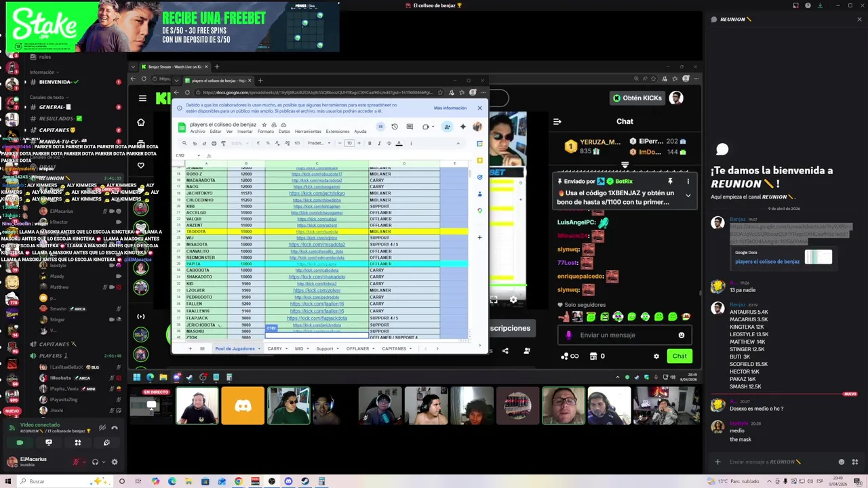Image resolution: width=868 pixels, height=488 pixels.
Task: Open Datos menu in Google Sheets
Action: [x=284, y=131]
